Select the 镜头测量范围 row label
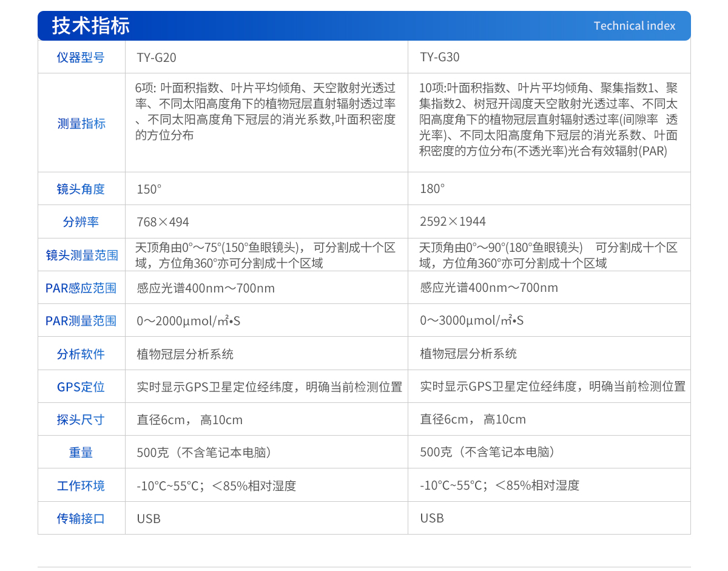 81,255
